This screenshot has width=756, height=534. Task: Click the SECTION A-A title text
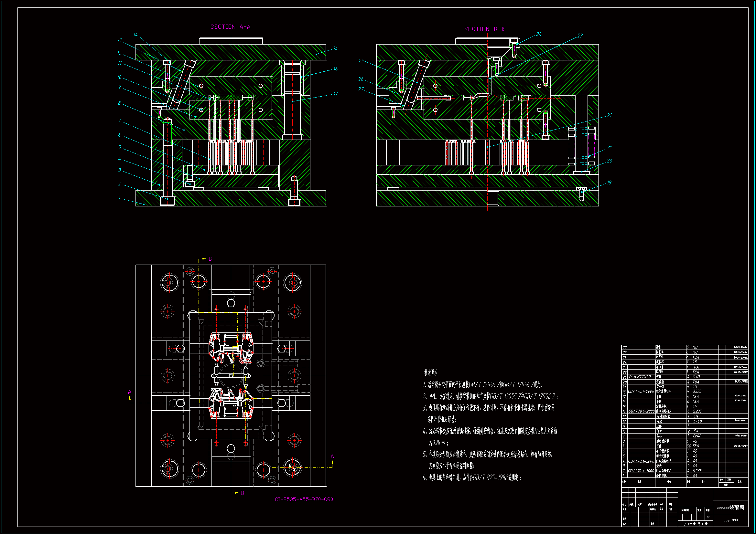(231, 26)
